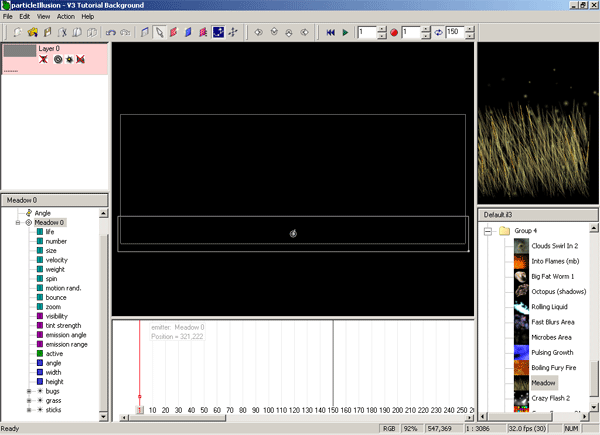
Task: Click the Rolling Liquid emitter icon
Action: coord(521,306)
